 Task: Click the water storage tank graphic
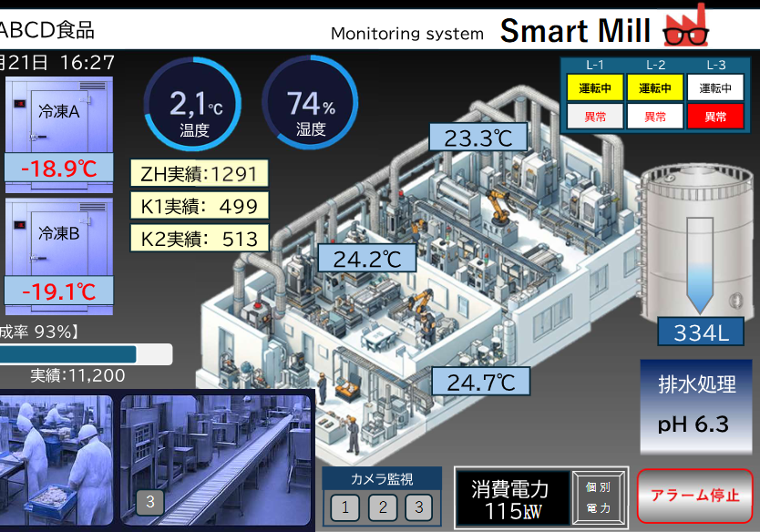(x=698, y=241)
